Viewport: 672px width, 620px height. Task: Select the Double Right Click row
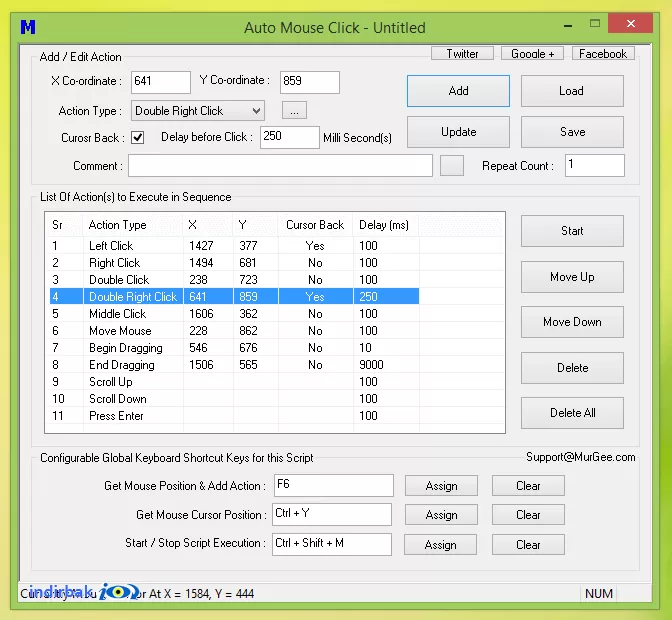tap(234, 297)
